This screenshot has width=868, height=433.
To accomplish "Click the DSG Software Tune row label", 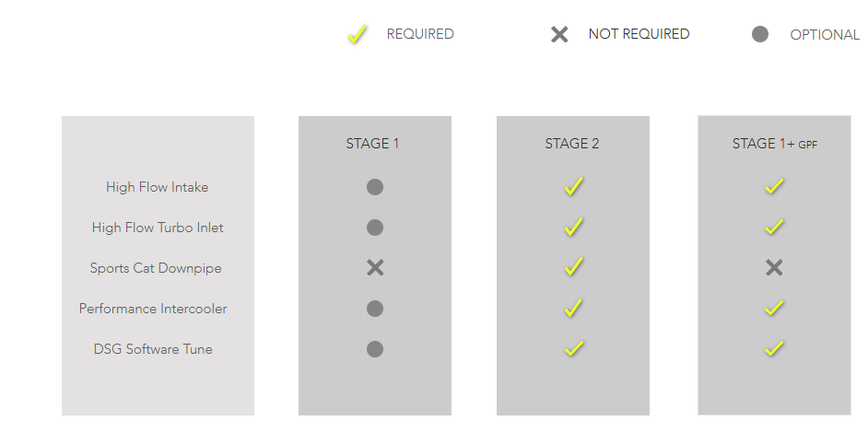I will [x=153, y=349].
